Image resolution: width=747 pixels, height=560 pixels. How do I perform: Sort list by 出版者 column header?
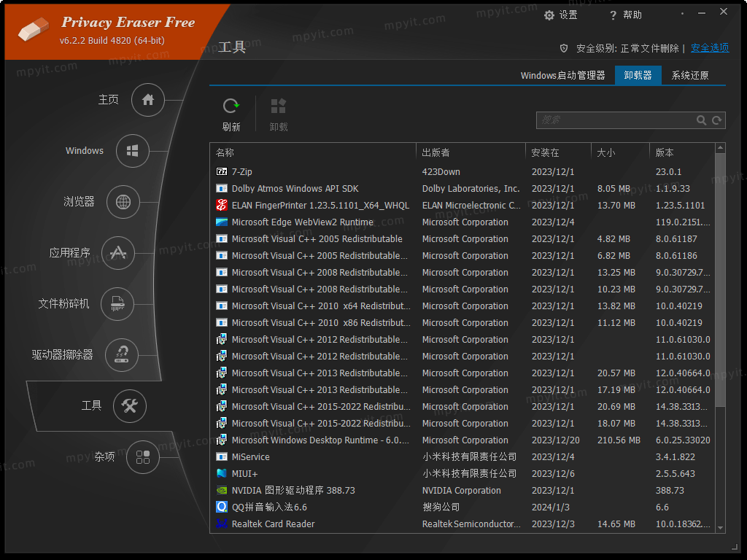click(471, 152)
